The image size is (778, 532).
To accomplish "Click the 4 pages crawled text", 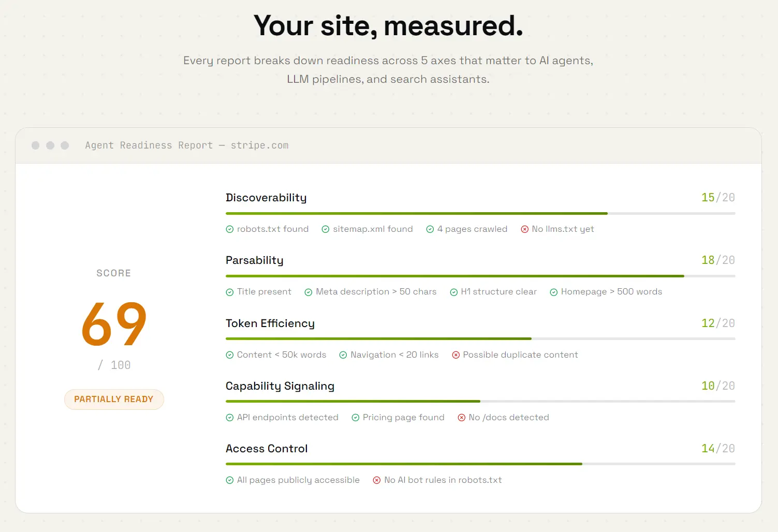I will pos(472,229).
